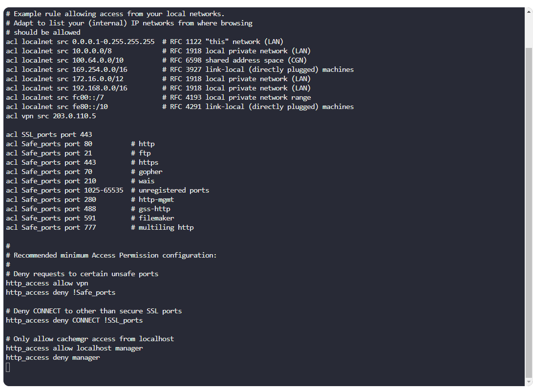Click the vertical scrollbar thumb
The height and width of the screenshot is (392, 533).
tap(529, 210)
